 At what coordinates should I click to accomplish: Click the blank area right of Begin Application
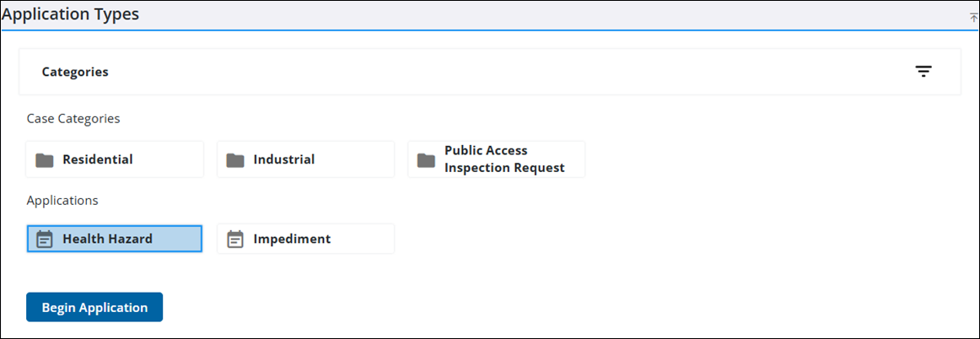point(506,307)
